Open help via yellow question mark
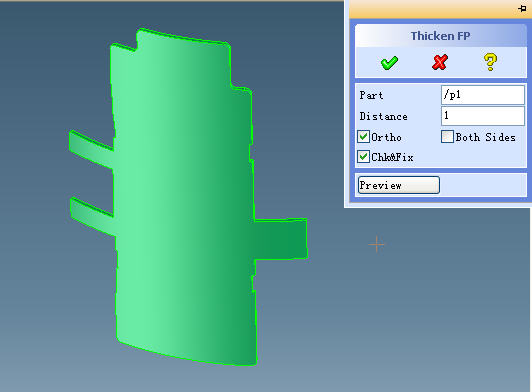532x392 pixels. (x=490, y=62)
